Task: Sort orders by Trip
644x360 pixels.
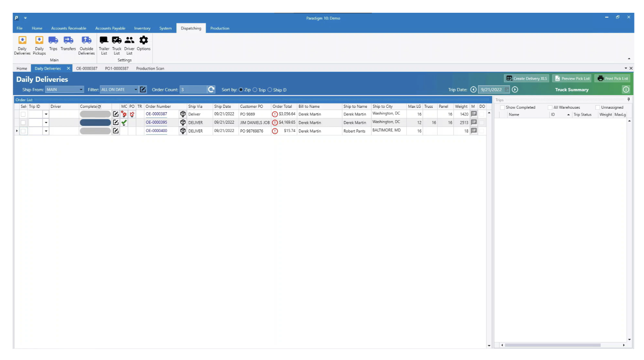Action: click(255, 90)
